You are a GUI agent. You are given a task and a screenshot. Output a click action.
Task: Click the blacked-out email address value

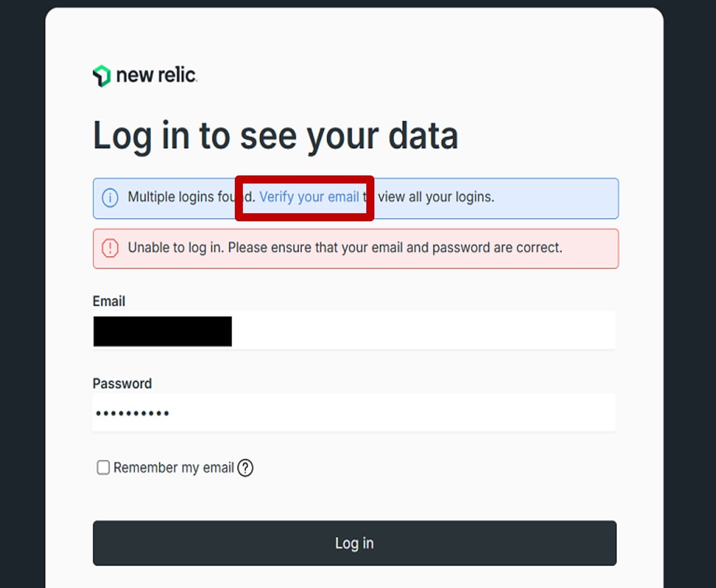[162, 331]
